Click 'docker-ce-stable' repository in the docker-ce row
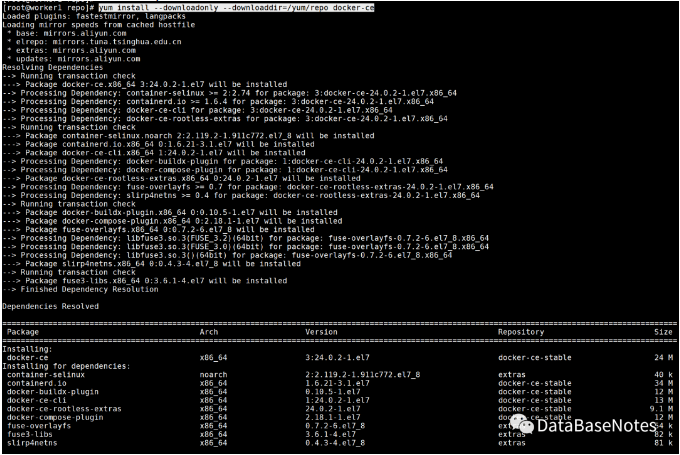680x455 pixels. click(x=535, y=357)
